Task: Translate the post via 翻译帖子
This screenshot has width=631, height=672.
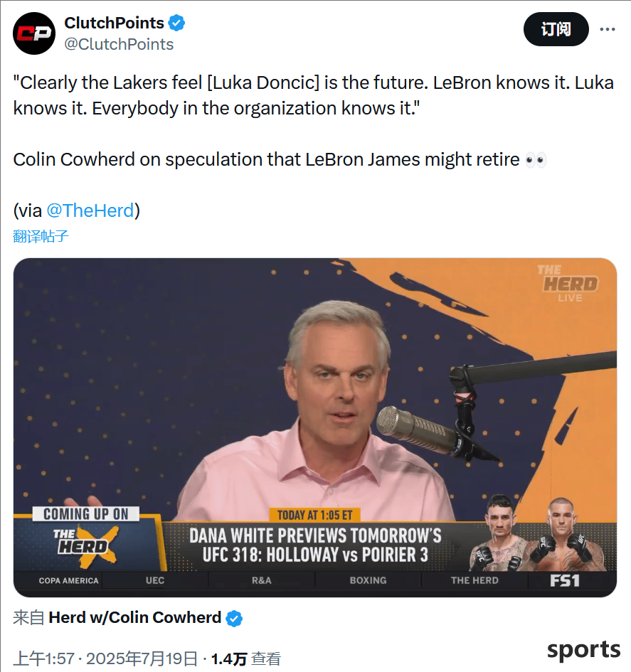Action: (x=41, y=236)
